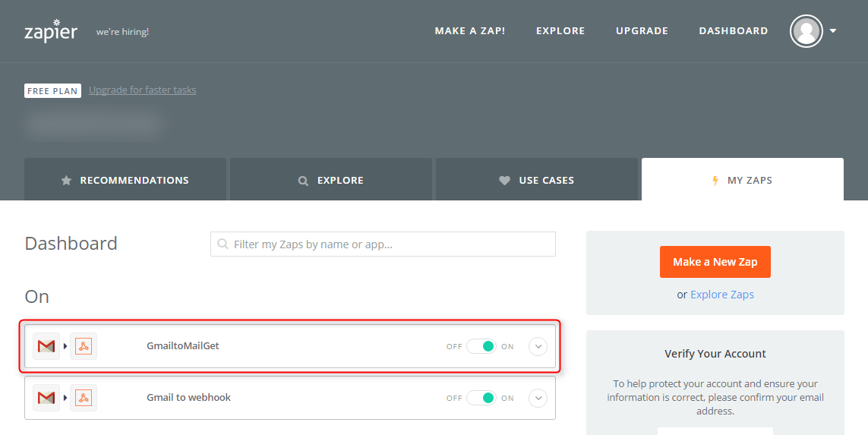This screenshot has height=435, width=868.
Task: Click the OFF label in Gmail to webhook row
Action: [x=454, y=398]
